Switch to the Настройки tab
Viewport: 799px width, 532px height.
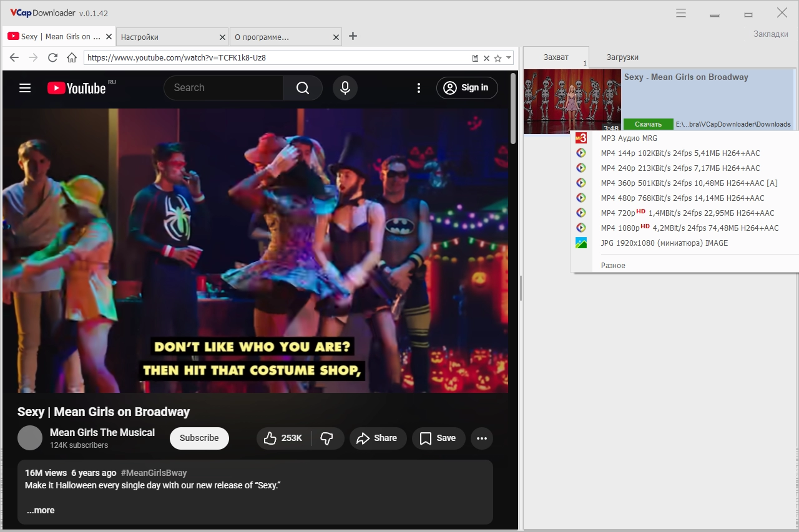tap(172, 37)
